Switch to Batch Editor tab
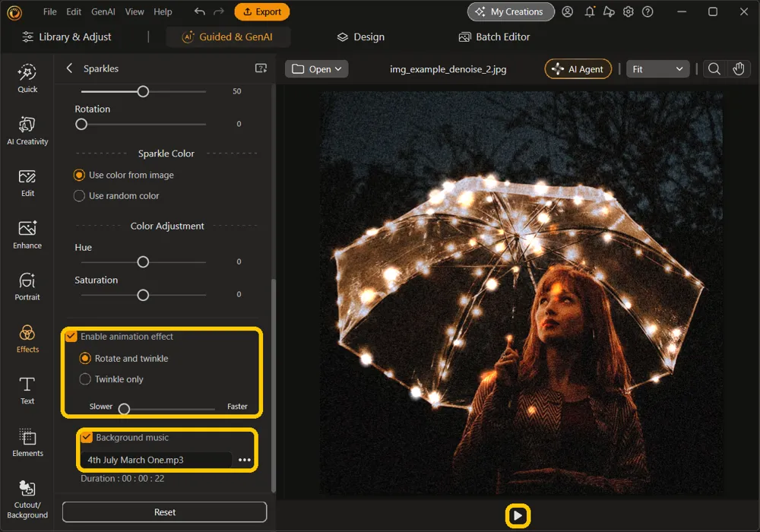The image size is (760, 532). coord(495,36)
